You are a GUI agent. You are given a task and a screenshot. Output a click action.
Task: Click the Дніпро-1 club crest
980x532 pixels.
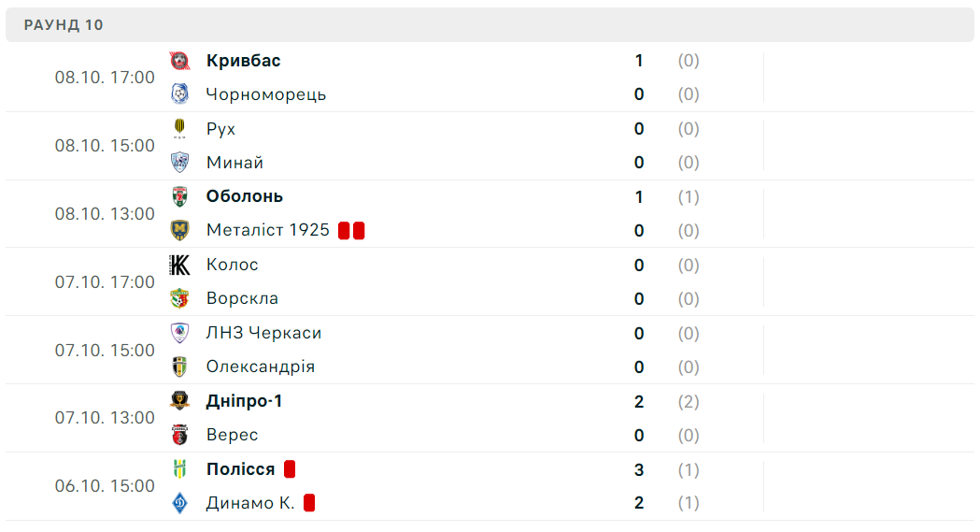point(179,401)
